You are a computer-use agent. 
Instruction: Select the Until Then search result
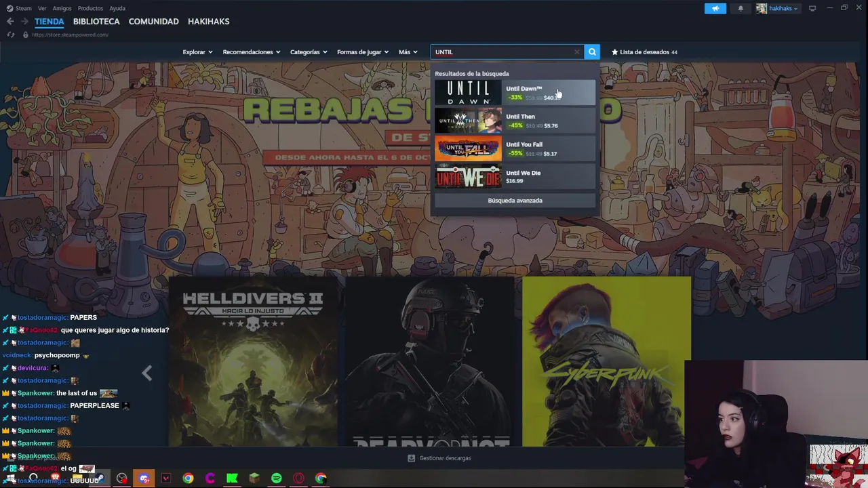coord(515,121)
